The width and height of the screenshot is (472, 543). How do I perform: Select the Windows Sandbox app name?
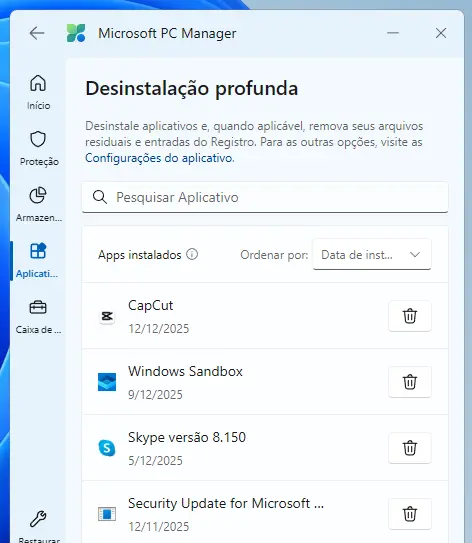coord(185,371)
